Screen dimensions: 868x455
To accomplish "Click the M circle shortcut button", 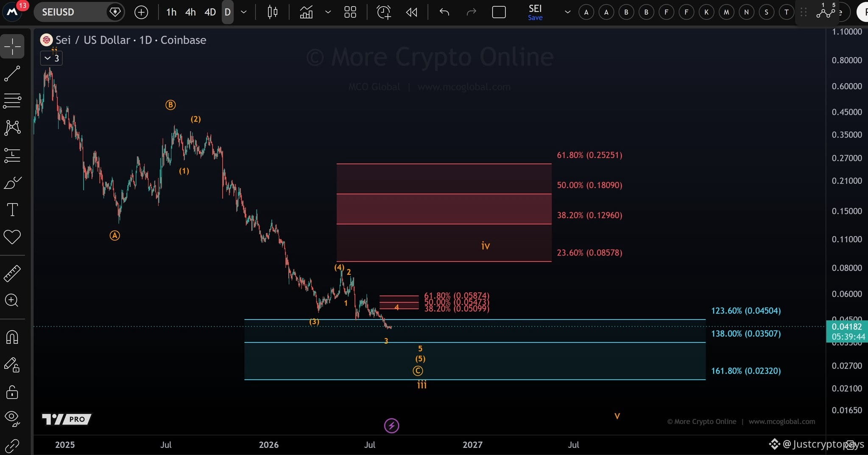I will pyautogui.click(x=726, y=12).
